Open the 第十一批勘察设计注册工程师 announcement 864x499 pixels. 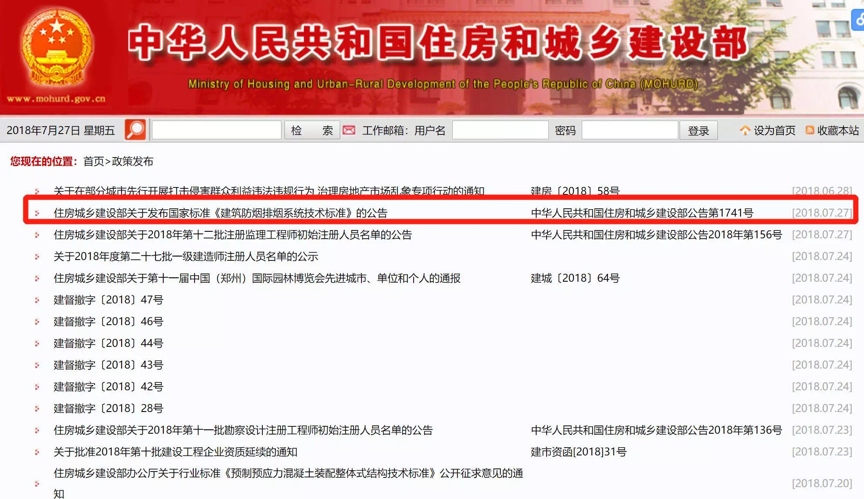[243, 430]
